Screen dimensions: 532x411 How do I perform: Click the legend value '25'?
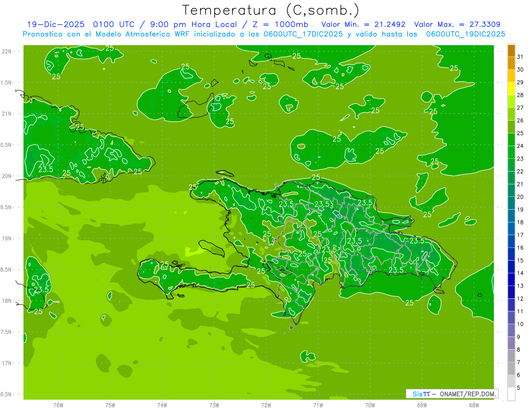pyautogui.click(x=520, y=133)
